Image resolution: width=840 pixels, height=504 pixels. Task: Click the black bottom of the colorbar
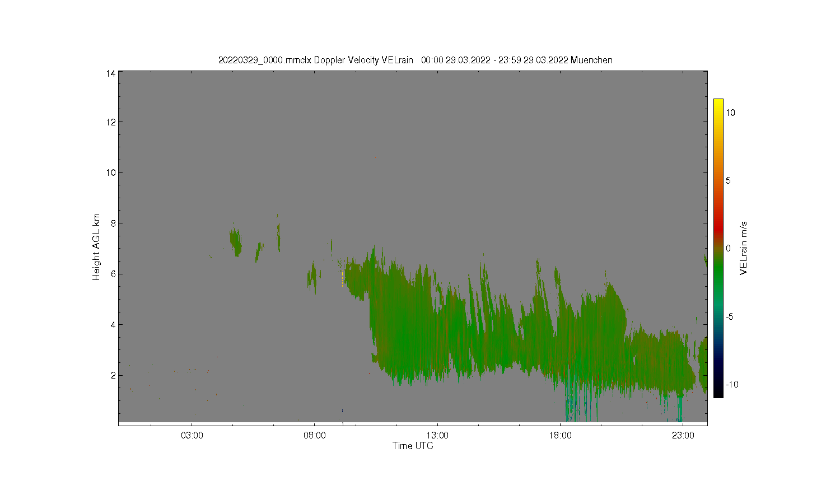click(718, 392)
